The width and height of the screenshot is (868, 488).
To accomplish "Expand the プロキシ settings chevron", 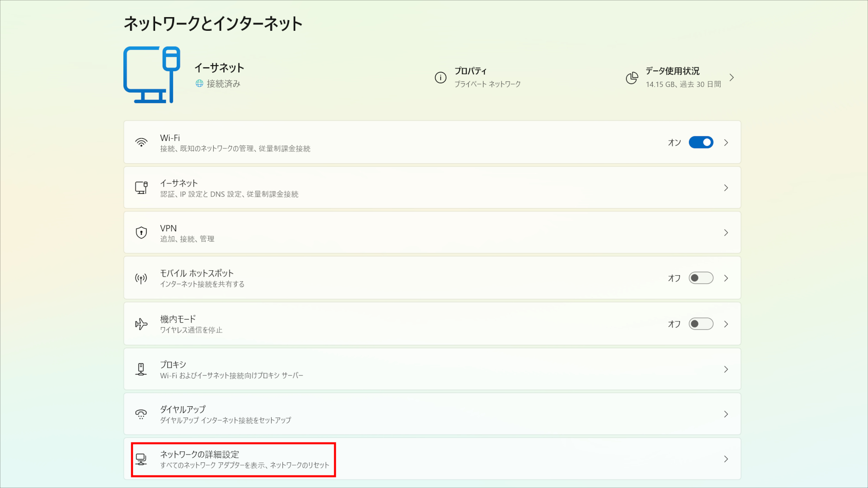I will pos(726,369).
